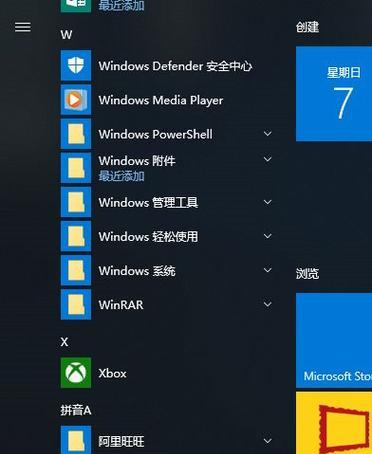The image size is (372, 454).
Task: Click the Windows 附件 folder icon
Action: [x=76, y=168]
